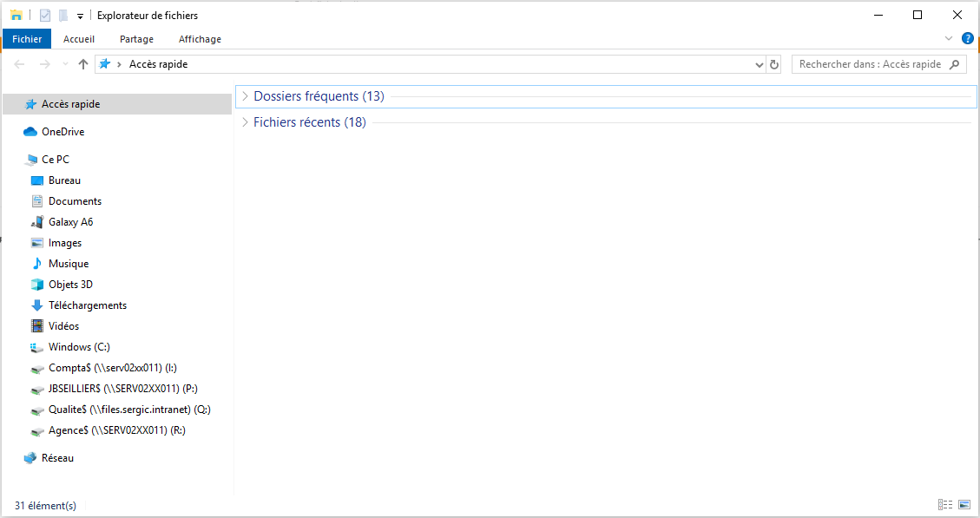This screenshot has height=518, width=980.
Task: Click the Fichiers récents (18) header text
Action: coord(309,122)
